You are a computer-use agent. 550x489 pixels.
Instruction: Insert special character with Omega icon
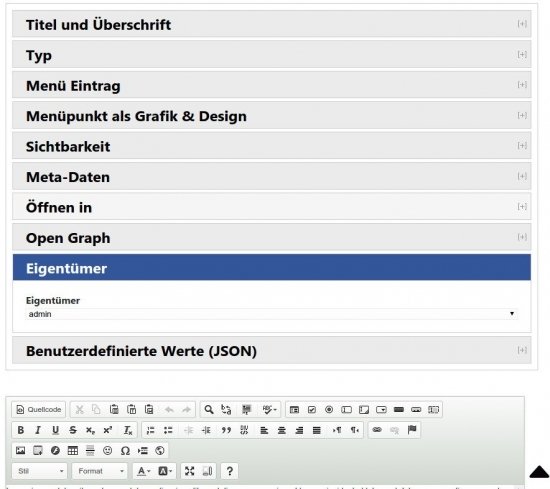coord(125,450)
